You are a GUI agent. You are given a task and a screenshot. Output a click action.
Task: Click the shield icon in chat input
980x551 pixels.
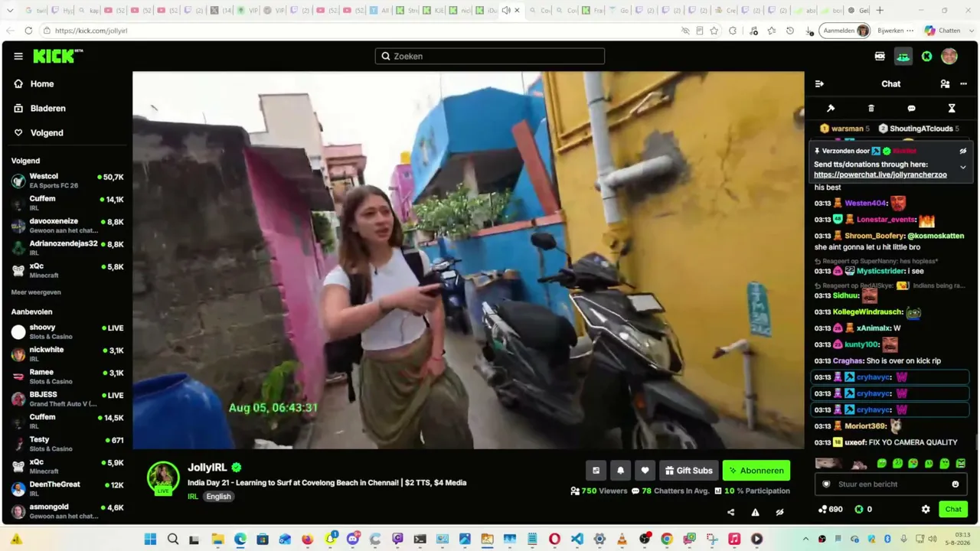point(826,484)
